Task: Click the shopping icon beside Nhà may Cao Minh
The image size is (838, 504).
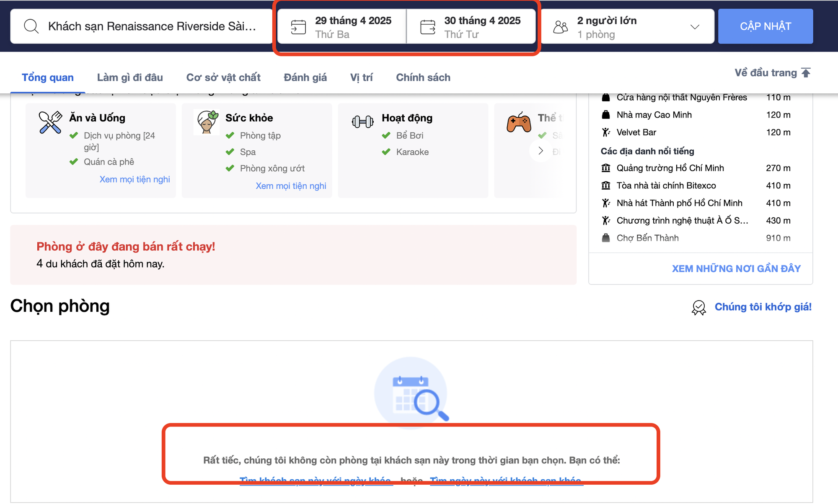Action: (x=606, y=115)
